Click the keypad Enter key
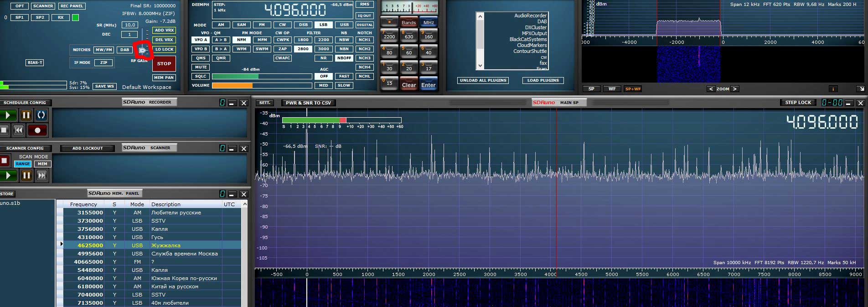Viewport: 868px width, 307px height. 429,84
